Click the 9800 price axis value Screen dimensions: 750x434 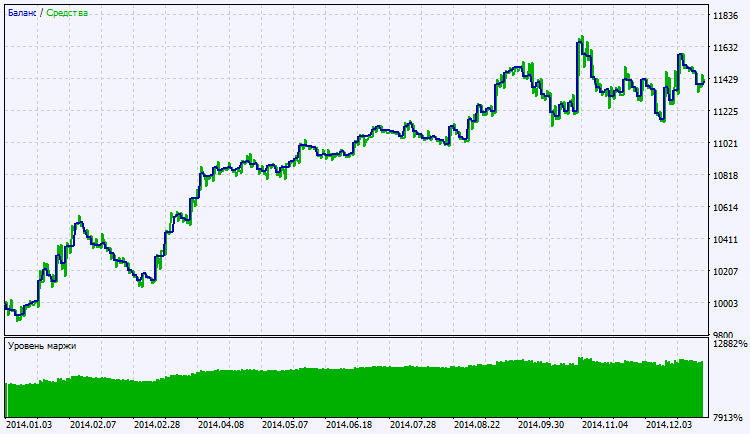pyautogui.click(x=723, y=334)
